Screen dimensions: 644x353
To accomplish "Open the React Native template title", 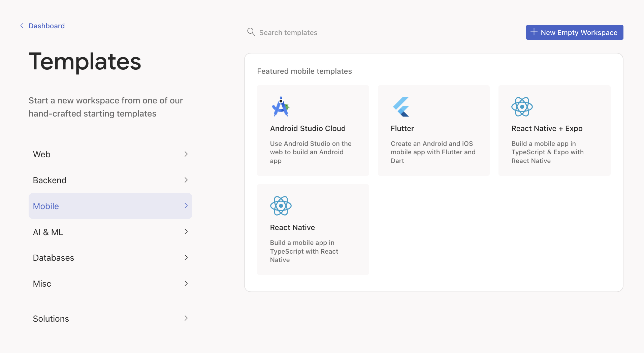I will click(292, 227).
